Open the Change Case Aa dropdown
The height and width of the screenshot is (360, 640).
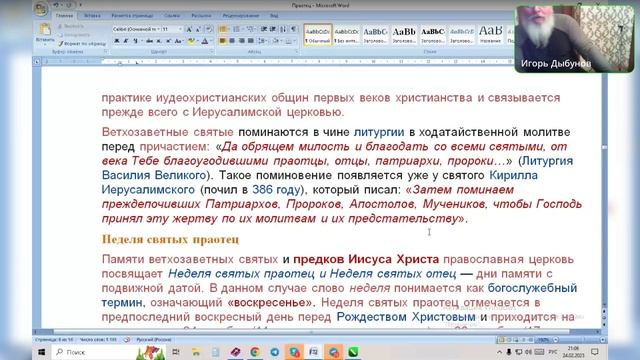pyautogui.click(x=179, y=41)
